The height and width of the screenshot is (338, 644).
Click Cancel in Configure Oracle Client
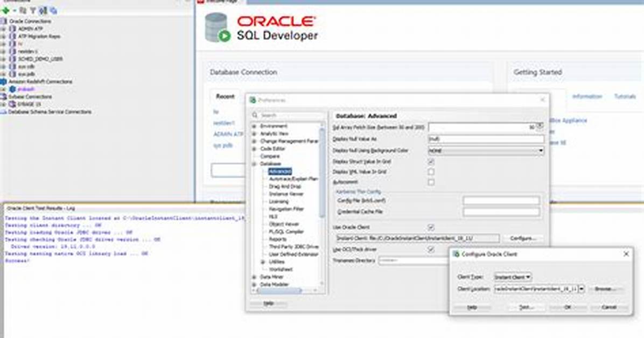[608, 307]
